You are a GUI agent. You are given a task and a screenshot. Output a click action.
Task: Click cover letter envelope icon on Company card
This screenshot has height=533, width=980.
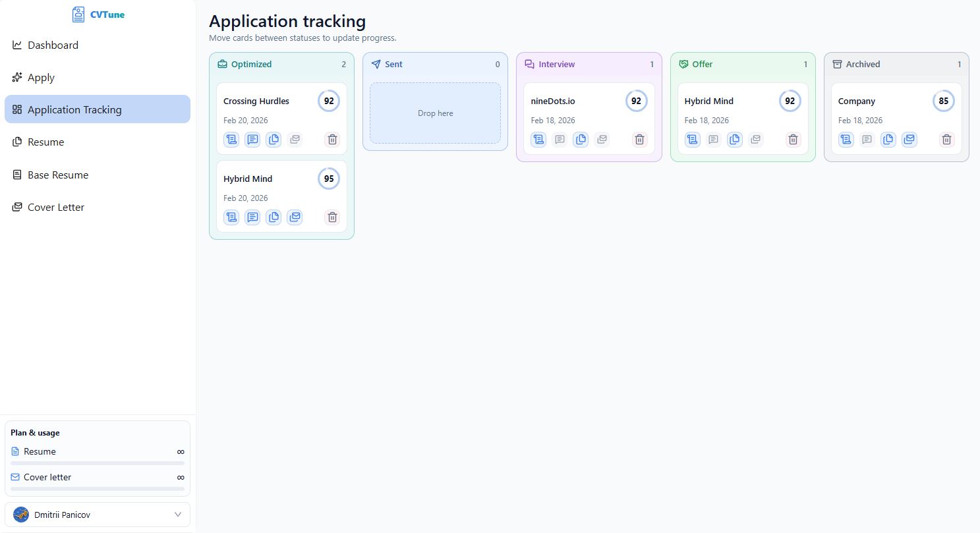tap(909, 140)
